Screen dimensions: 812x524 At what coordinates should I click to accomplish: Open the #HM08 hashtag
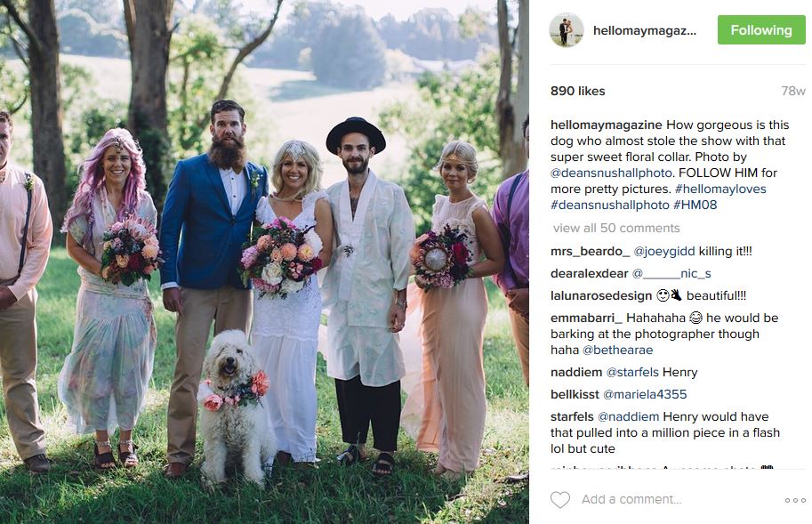pyautogui.click(x=695, y=205)
